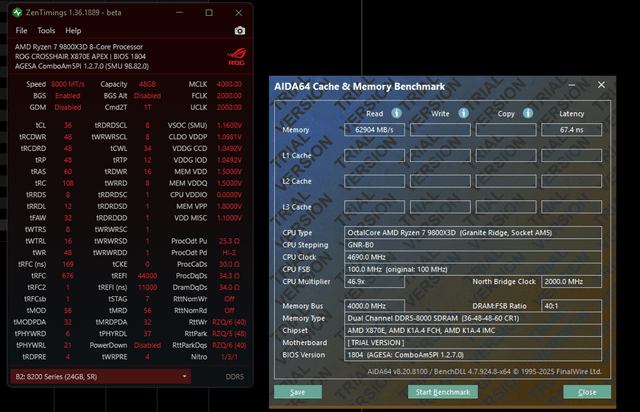Click the ZenTimings camera screenshot icon

(x=240, y=31)
